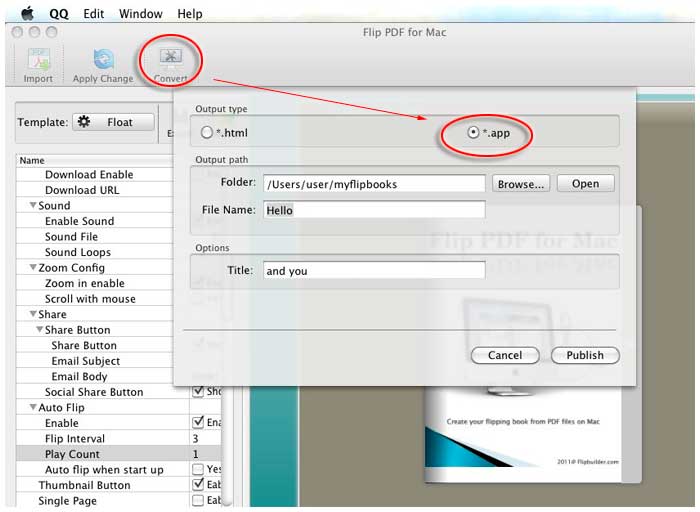700x512 pixels.
Task: Open the QQ menu
Action: 59,14
